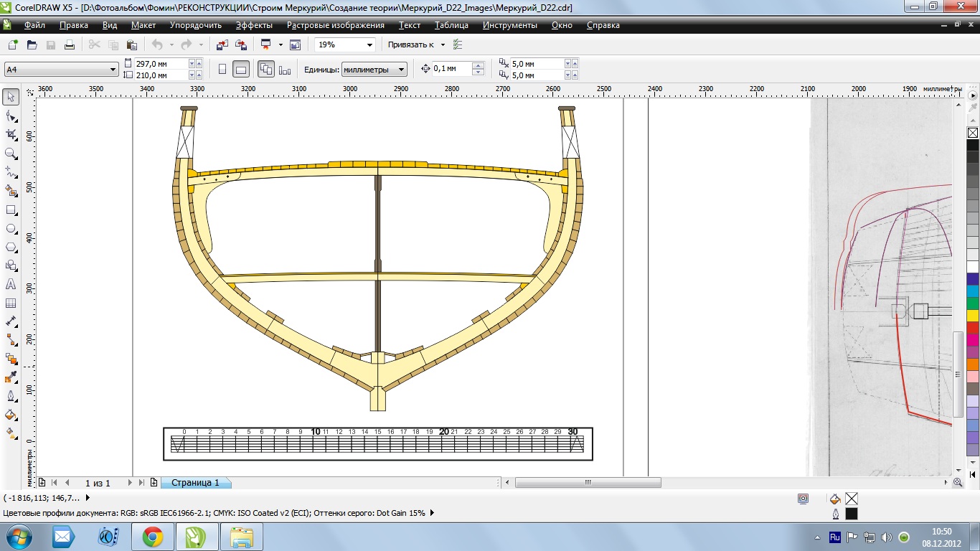Switch to Страница 1 tab
Screen dimensions: 980x551
[x=195, y=483]
